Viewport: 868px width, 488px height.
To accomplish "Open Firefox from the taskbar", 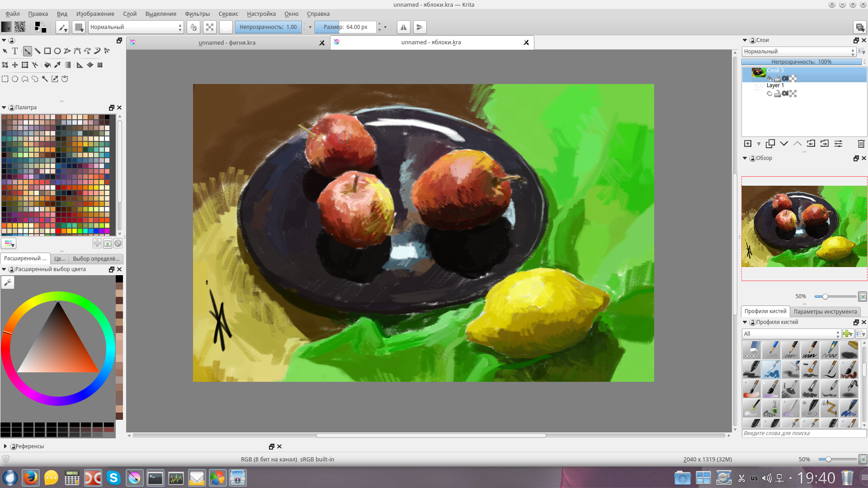I will pyautogui.click(x=31, y=478).
